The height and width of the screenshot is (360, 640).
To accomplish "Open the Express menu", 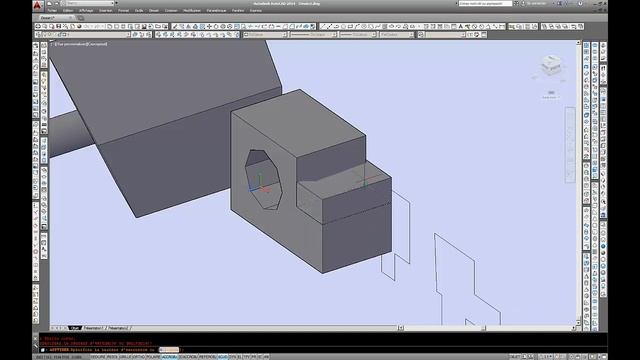I will 256,11.
